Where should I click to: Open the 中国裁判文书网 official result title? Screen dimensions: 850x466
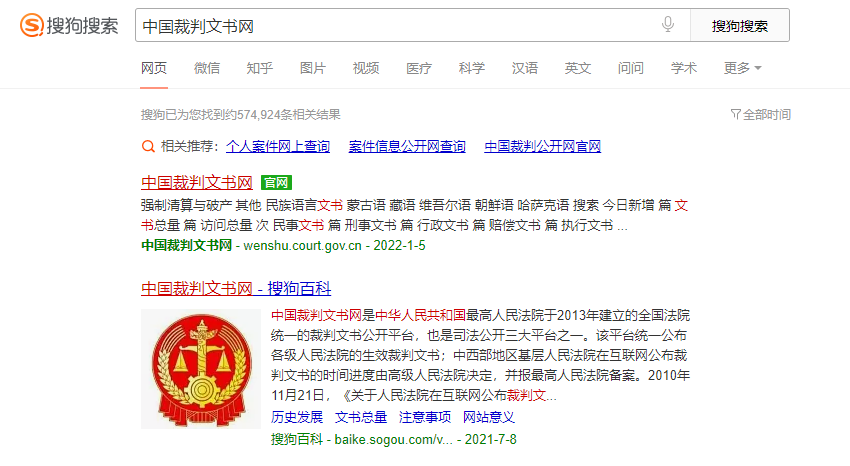[x=197, y=183]
